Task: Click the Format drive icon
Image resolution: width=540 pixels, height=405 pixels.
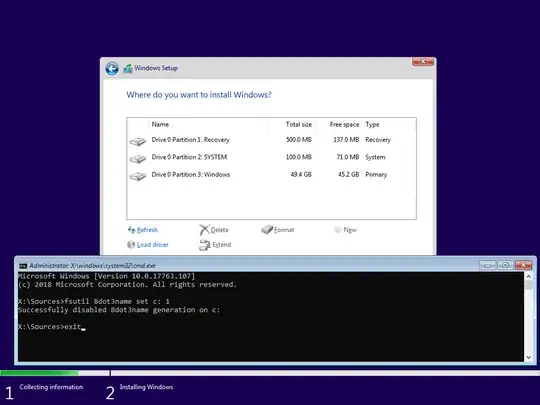Action: pyautogui.click(x=267, y=230)
